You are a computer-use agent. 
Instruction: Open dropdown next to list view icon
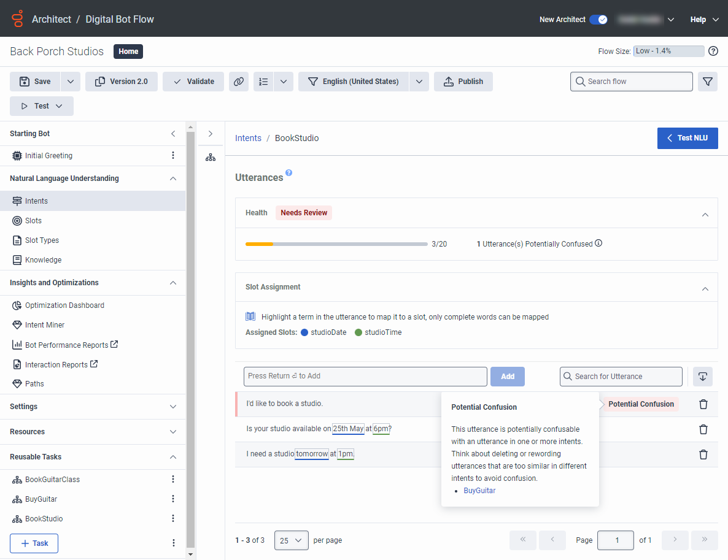click(x=284, y=82)
